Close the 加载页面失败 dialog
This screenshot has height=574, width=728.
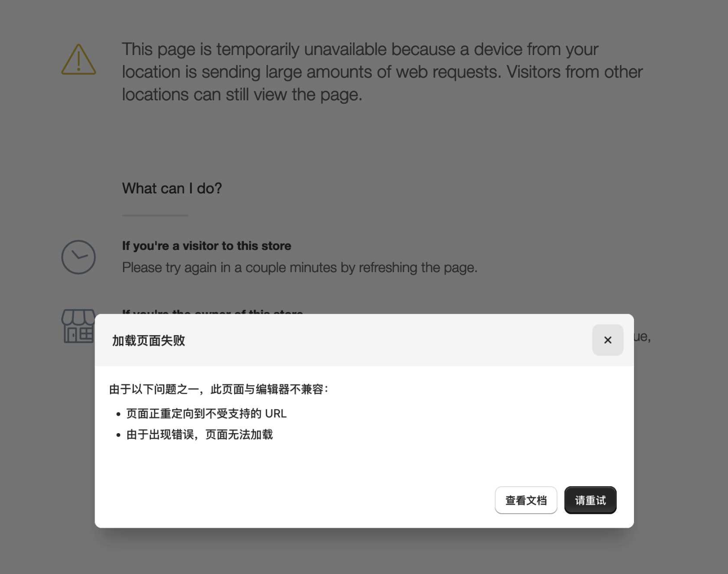point(607,340)
